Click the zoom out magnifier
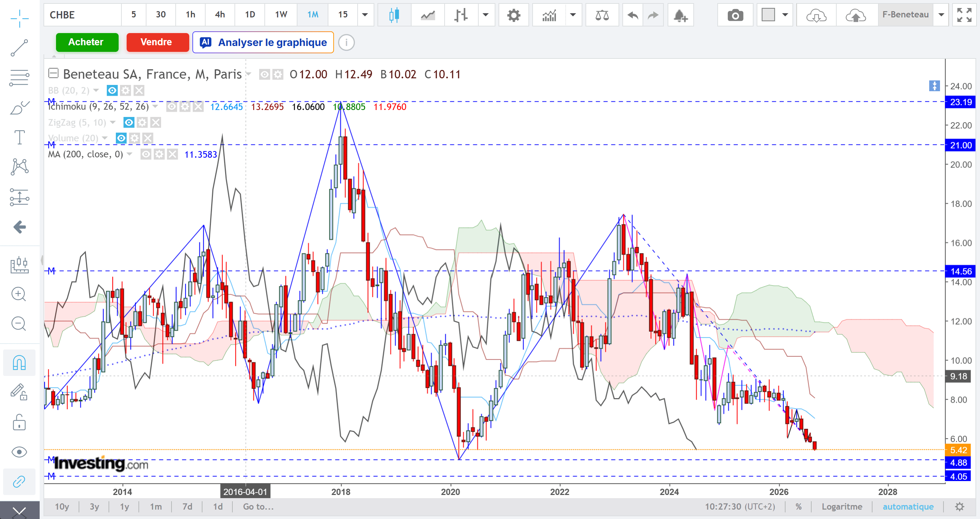The height and width of the screenshot is (519, 980). pyautogui.click(x=19, y=324)
